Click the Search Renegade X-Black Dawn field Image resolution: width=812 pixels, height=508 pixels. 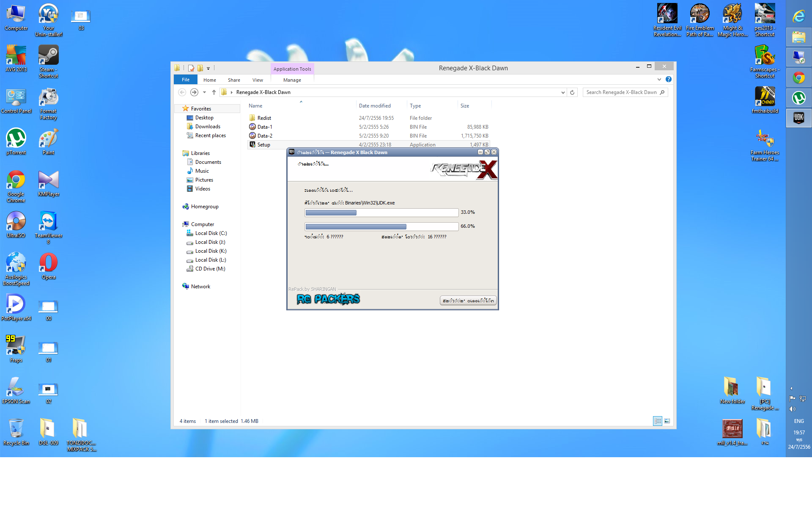coord(621,92)
